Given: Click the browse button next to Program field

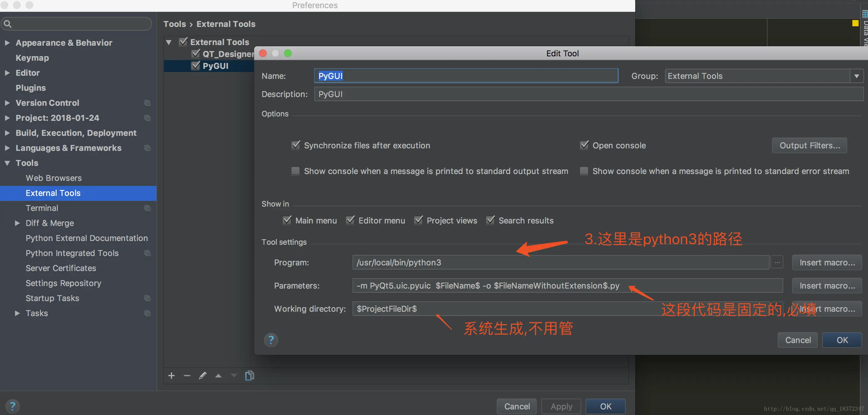Looking at the screenshot, I should [777, 262].
